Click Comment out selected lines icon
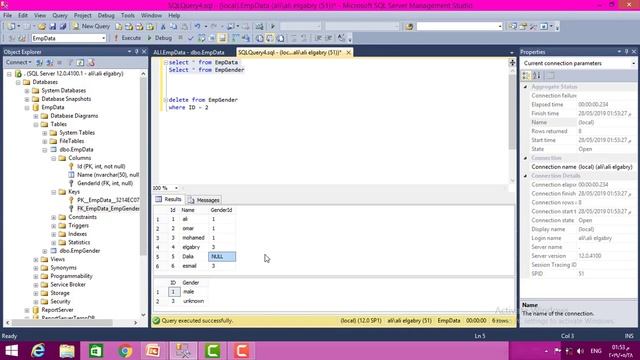This screenshot has height=360, width=640. tap(293, 38)
